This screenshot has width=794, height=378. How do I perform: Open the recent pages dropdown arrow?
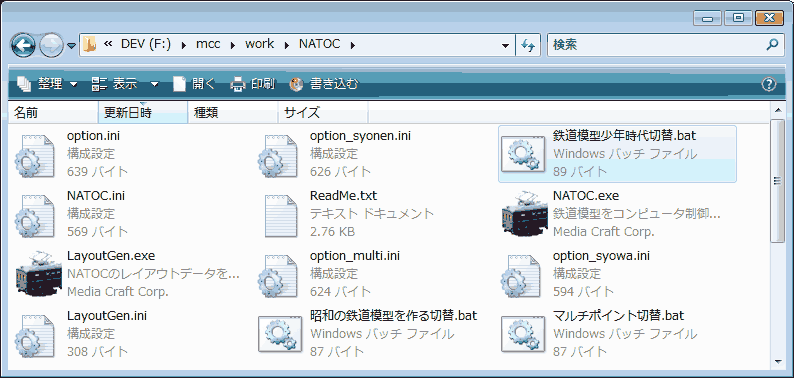pos(71,46)
